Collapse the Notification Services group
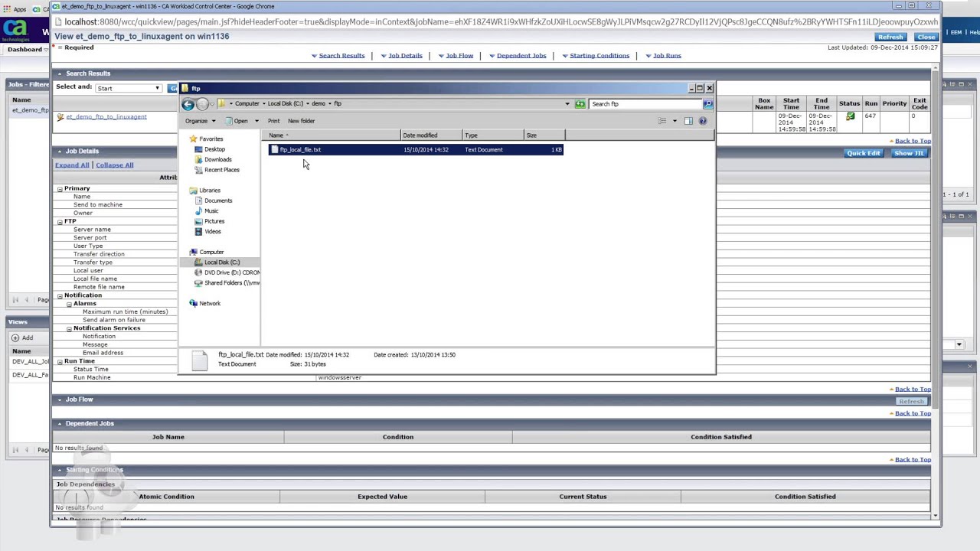This screenshot has width=980, height=551. point(69,329)
